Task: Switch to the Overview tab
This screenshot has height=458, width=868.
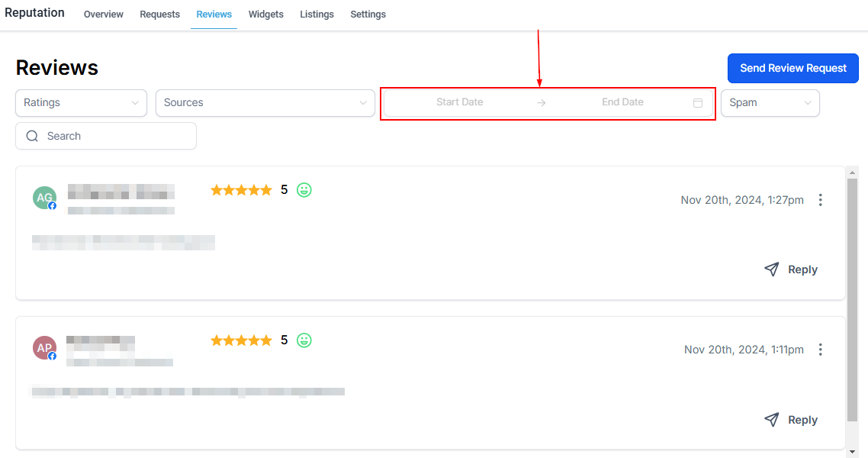Action: point(103,15)
